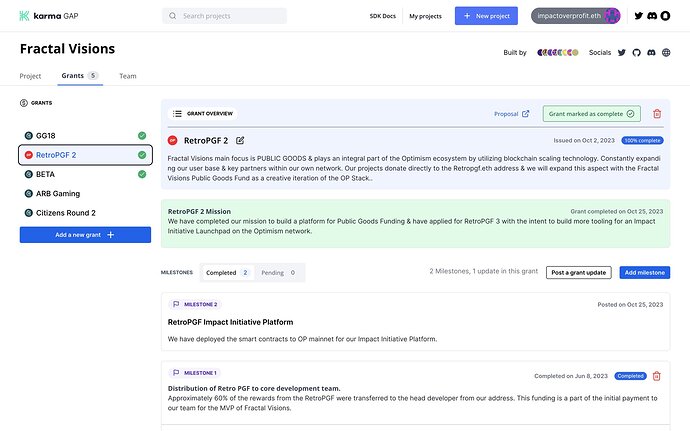Click the GG18 green checkmark
690x431 pixels.
(x=142, y=136)
